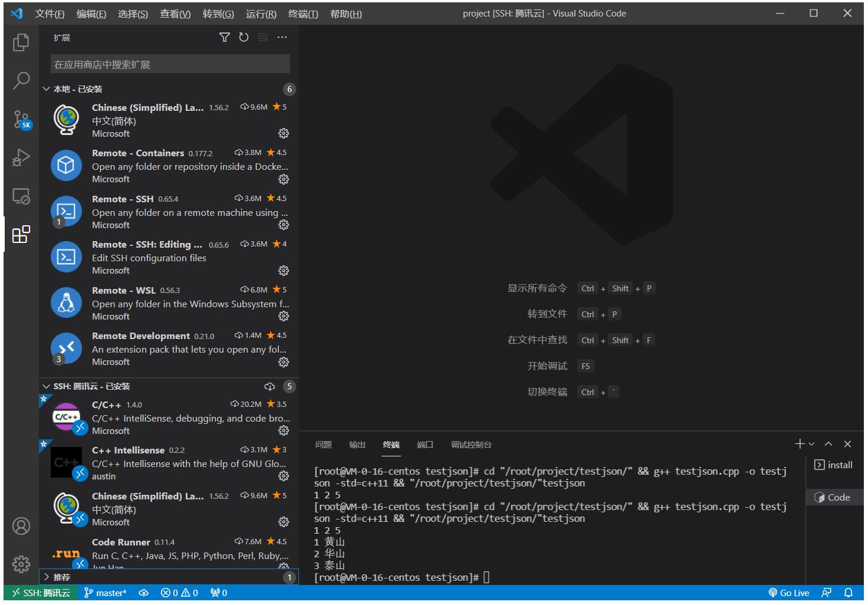Select the C++ Intellisense extension entry

click(x=169, y=463)
